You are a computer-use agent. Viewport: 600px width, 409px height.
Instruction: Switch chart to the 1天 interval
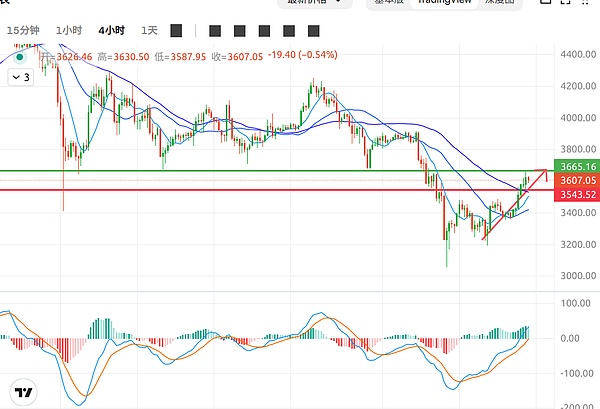[150, 31]
